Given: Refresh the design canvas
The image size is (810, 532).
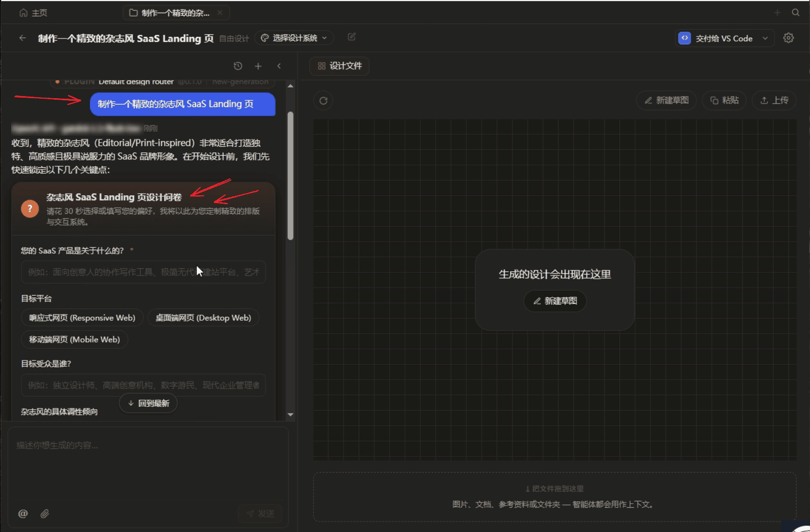Looking at the screenshot, I should (x=323, y=100).
